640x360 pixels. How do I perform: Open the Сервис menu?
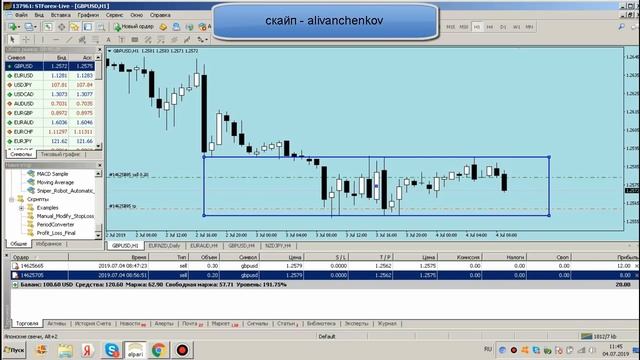point(114,15)
